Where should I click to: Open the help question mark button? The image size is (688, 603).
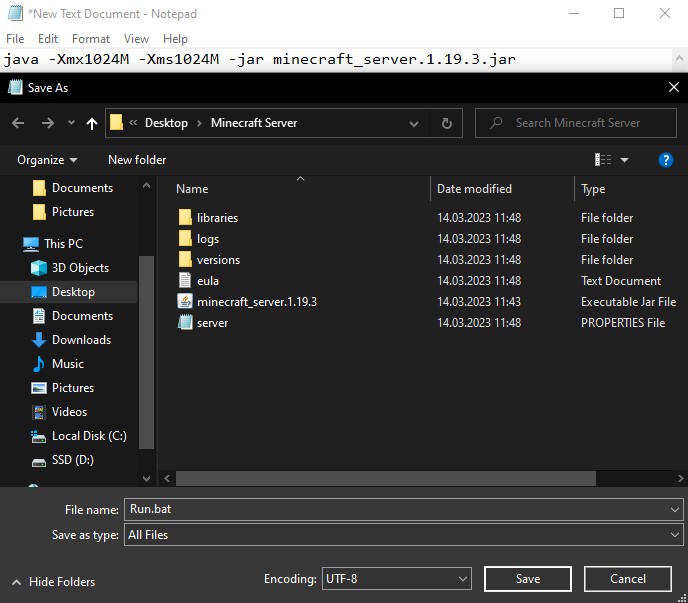pyautogui.click(x=666, y=160)
